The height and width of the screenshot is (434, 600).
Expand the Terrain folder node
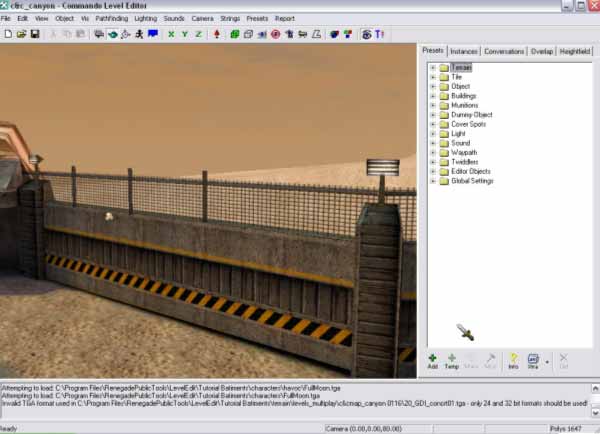coord(433,68)
